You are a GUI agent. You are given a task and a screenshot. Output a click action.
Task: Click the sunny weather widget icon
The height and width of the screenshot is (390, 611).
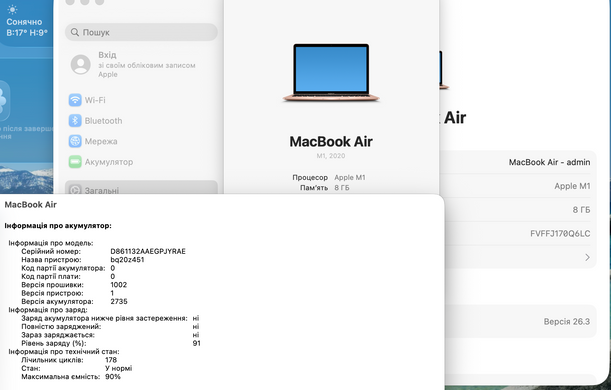point(12,9)
